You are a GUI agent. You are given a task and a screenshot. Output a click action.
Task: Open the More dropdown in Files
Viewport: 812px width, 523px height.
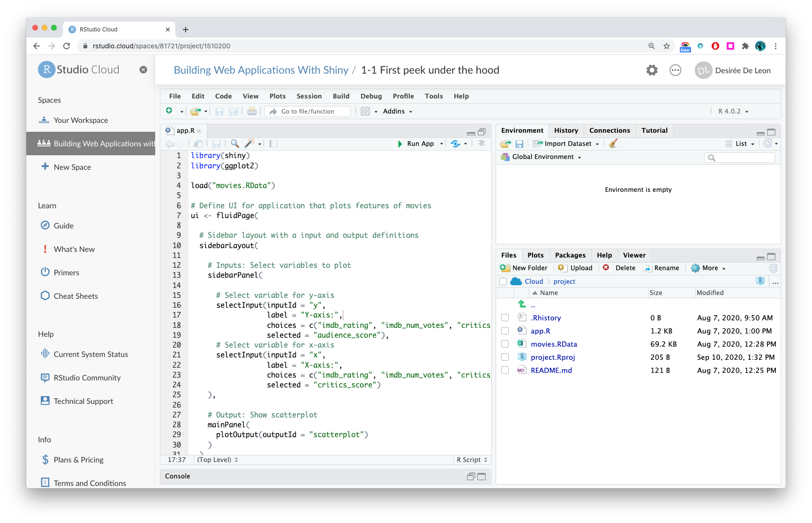(708, 268)
